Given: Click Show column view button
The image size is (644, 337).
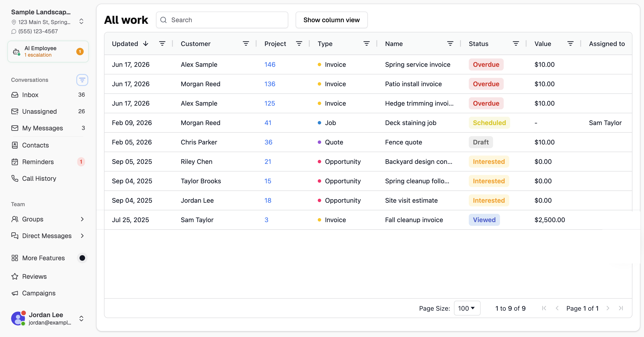Looking at the screenshot, I should click(x=331, y=20).
